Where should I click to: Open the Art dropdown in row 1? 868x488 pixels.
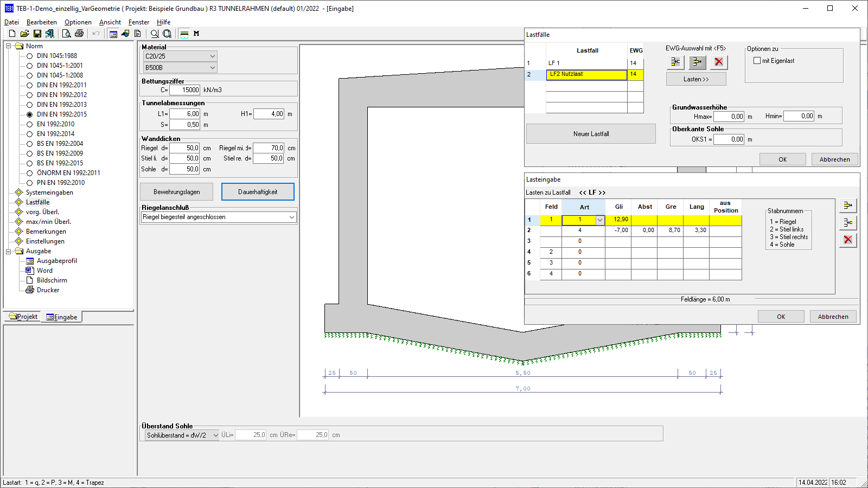tap(600, 220)
